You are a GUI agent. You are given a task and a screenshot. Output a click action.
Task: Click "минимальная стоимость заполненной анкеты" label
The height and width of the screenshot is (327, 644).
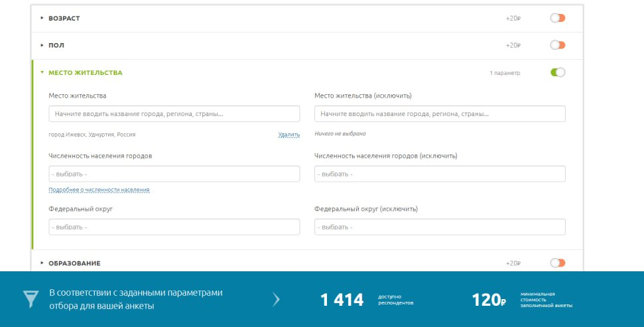pyautogui.click(x=547, y=300)
